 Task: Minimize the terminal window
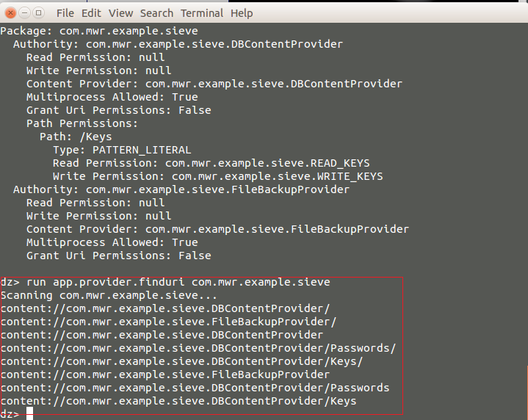coord(24,13)
